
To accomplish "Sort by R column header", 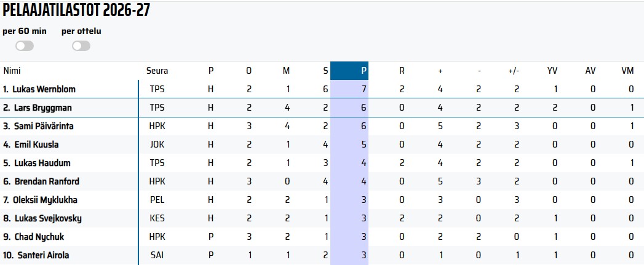I will 402,71.
